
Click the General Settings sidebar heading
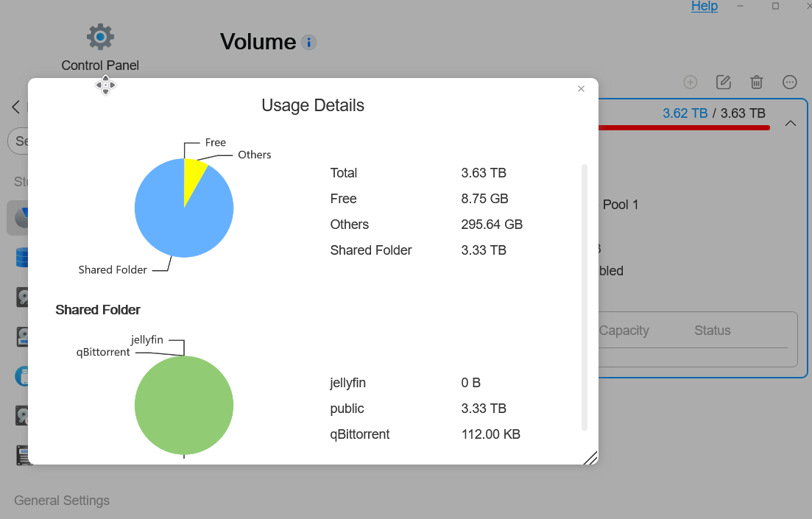pyautogui.click(x=62, y=501)
